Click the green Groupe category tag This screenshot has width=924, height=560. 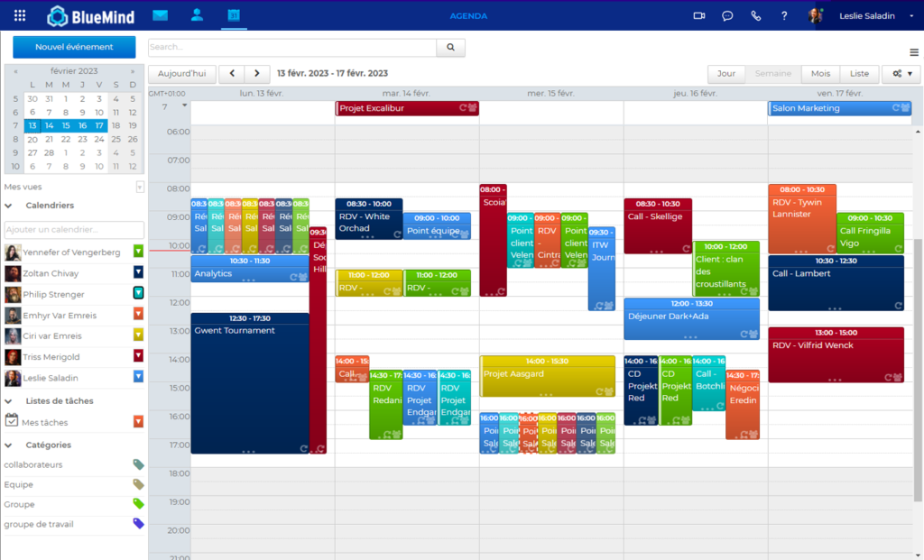(138, 504)
